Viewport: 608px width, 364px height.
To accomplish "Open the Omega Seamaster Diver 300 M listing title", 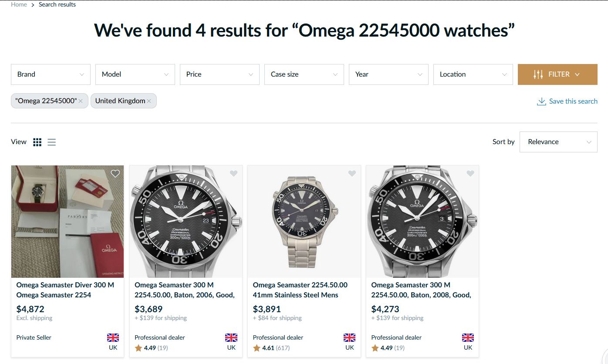I will (x=65, y=285).
